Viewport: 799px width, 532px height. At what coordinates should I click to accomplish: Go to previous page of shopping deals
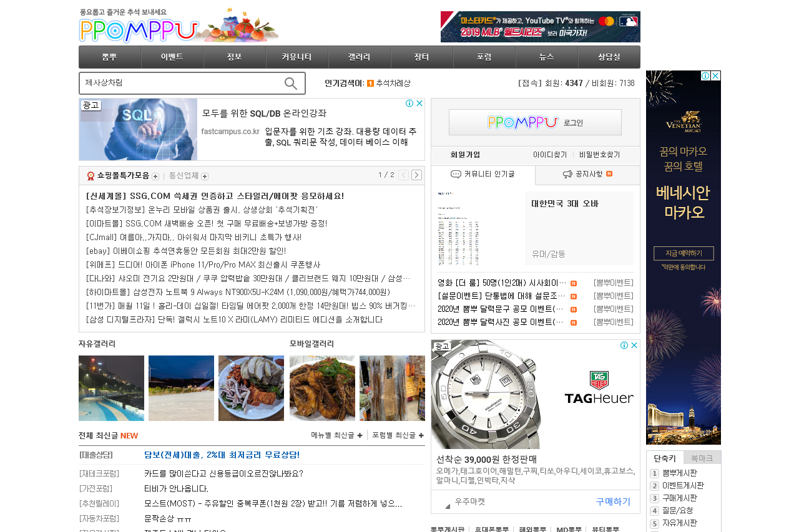[x=403, y=175]
